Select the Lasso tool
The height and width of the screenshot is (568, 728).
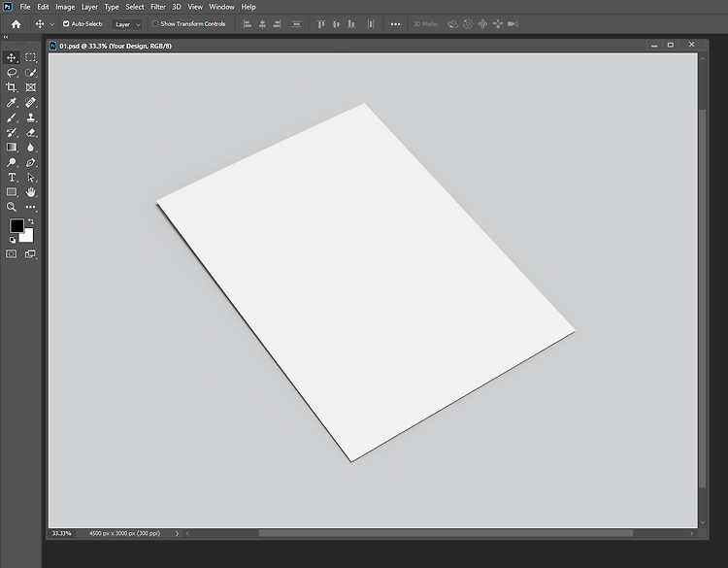pos(11,73)
